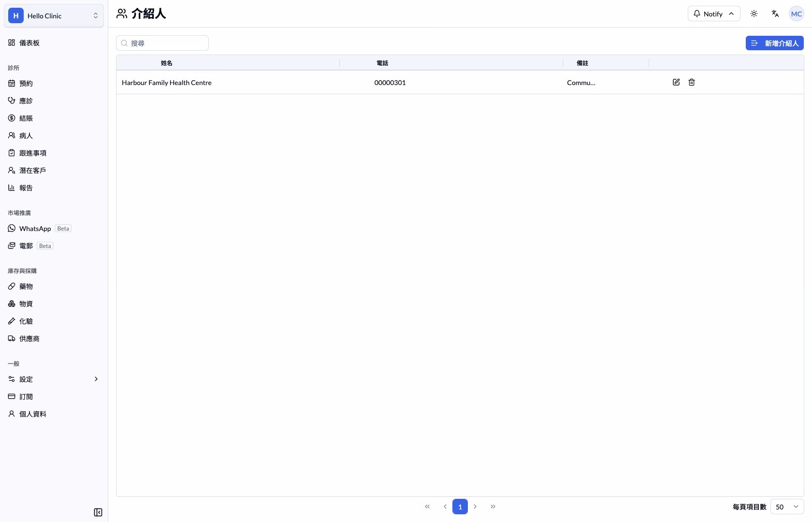Focus the 搜尋 search field
Image resolution: width=812 pixels, height=522 pixels.
click(x=162, y=43)
